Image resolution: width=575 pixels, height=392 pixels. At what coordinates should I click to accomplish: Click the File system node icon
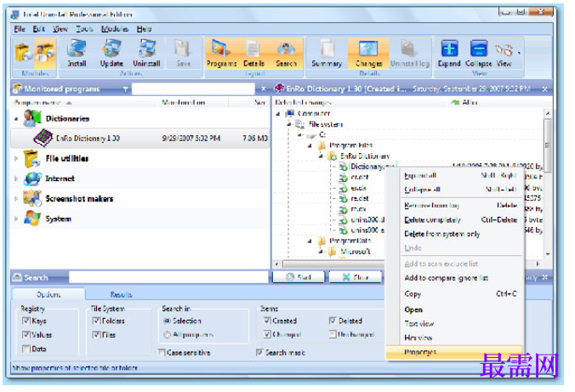pos(300,124)
